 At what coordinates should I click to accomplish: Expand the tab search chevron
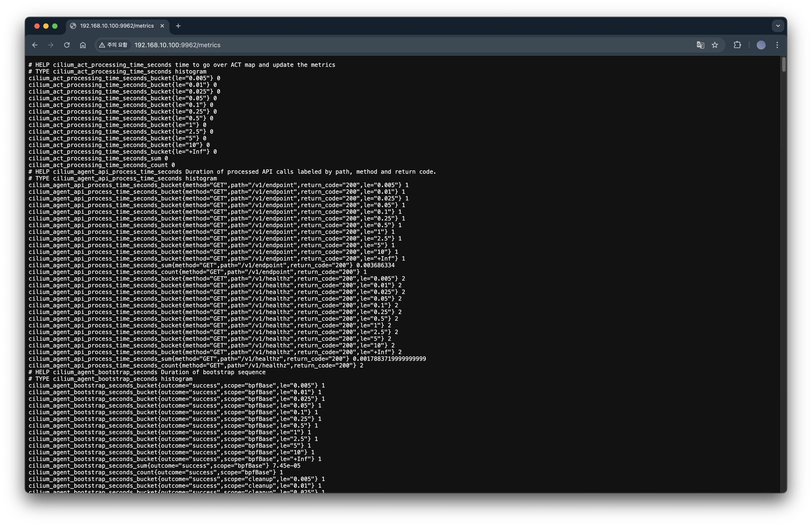click(778, 26)
